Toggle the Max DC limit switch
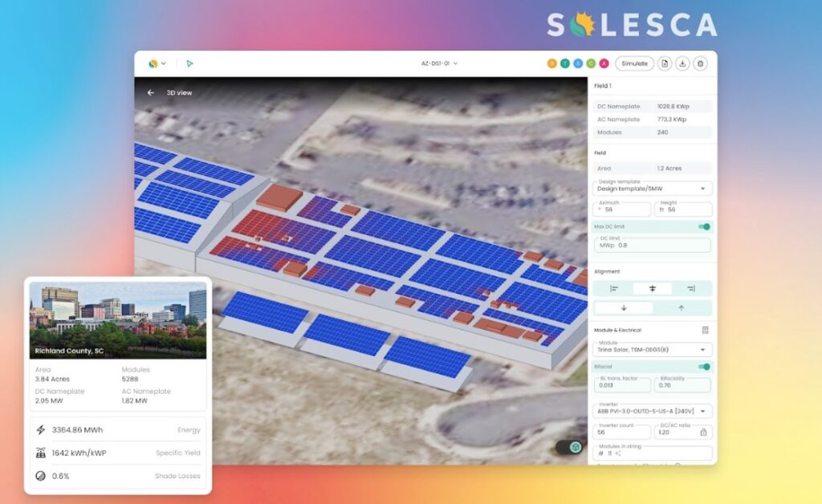 click(x=704, y=227)
